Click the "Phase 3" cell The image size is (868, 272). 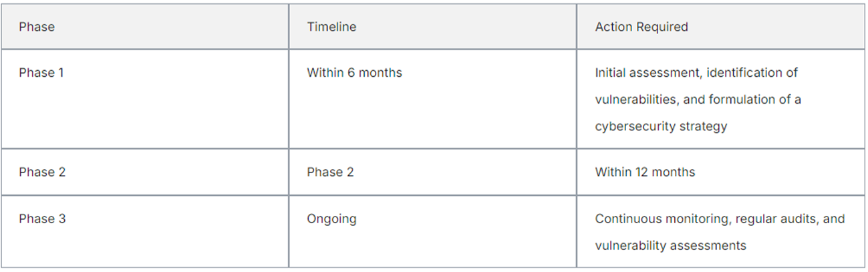point(42,219)
